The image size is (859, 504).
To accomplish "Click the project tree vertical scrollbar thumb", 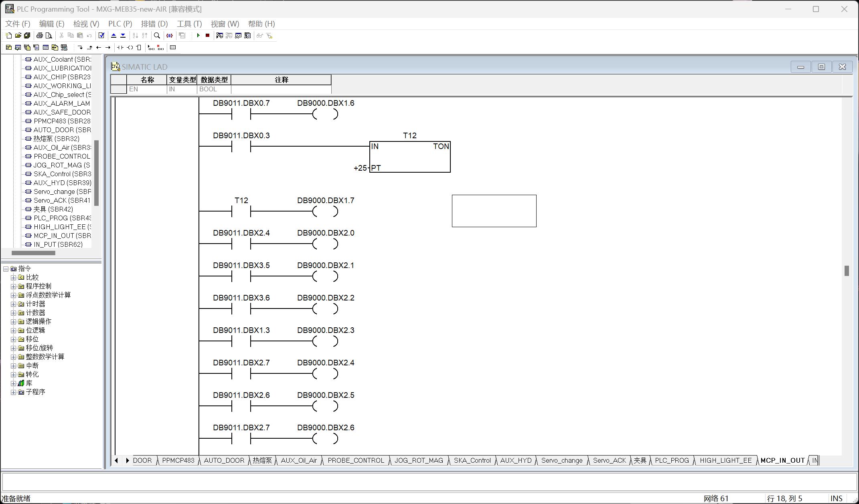I will 96,173.
